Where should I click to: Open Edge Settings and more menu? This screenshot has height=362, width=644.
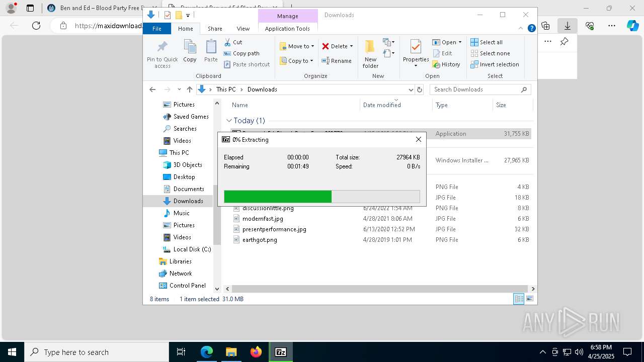click(612, 26)
